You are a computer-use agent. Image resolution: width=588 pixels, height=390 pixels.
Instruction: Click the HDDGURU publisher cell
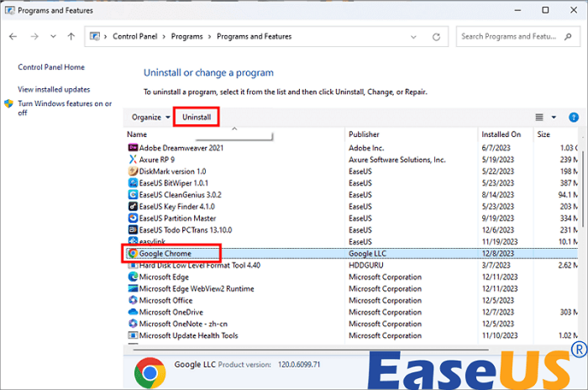(x=366, y=265)
